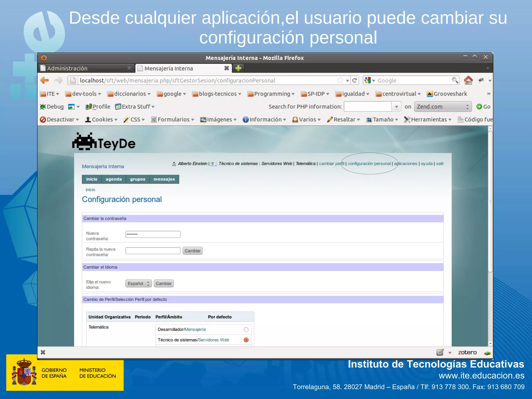Click the salir link
Screen dimensions: 532x399
point(440,164)
